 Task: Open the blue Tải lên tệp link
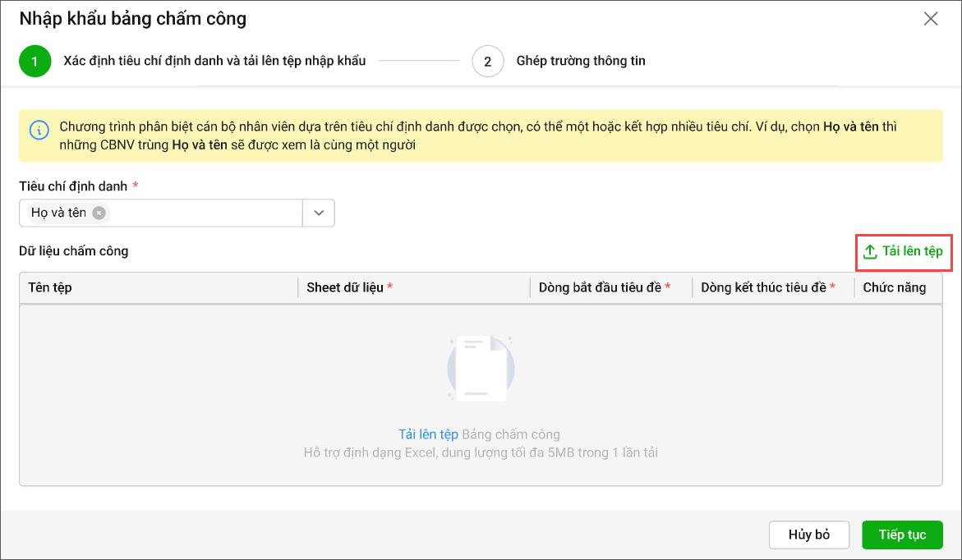[428, 434]
